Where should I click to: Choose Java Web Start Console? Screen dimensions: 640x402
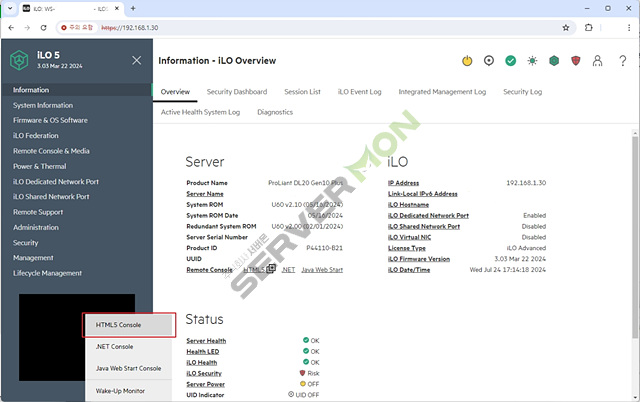pyautogui.click(x=129, y=368)
